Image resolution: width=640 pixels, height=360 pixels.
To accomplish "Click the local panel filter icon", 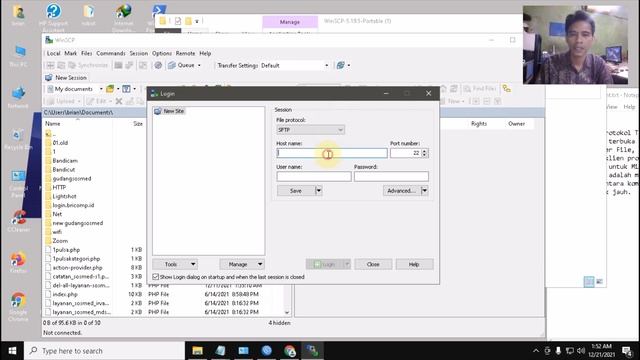I will tap(127, 89).
